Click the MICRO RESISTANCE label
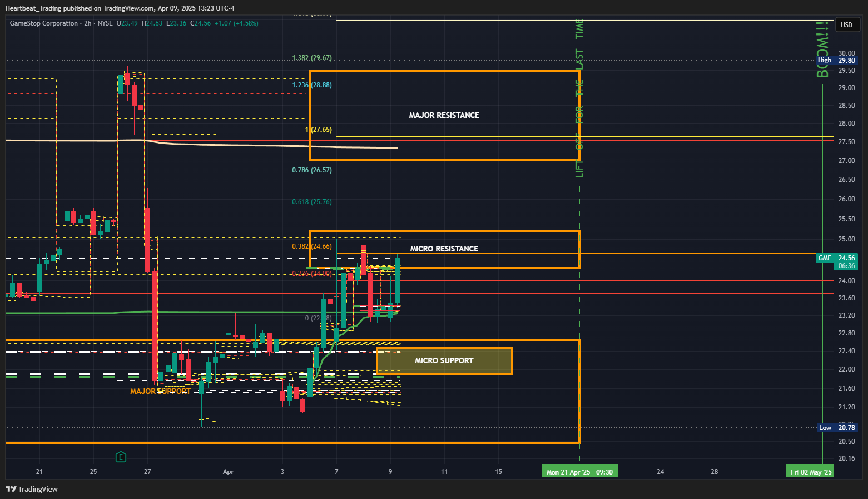 444,249
